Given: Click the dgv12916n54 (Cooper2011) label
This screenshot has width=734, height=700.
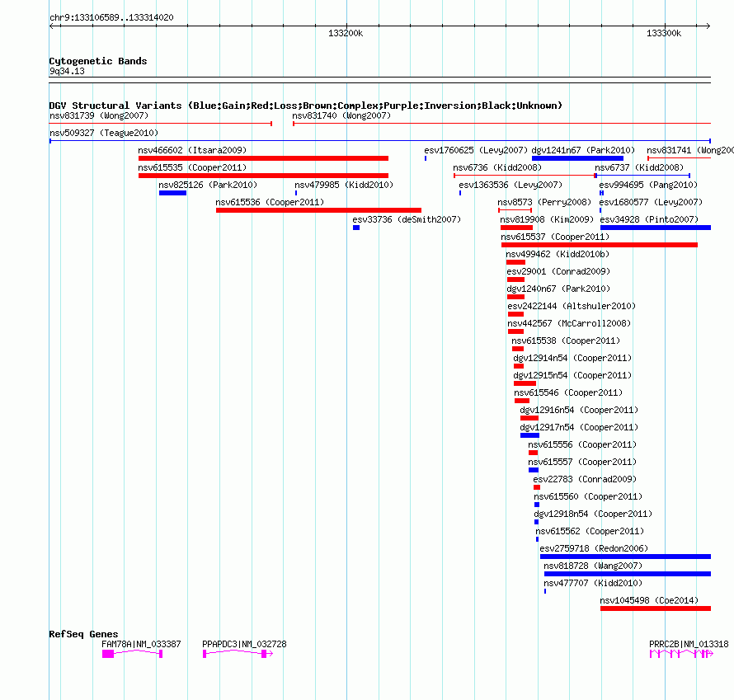Looking at the screenshot, I should [579, 410].
